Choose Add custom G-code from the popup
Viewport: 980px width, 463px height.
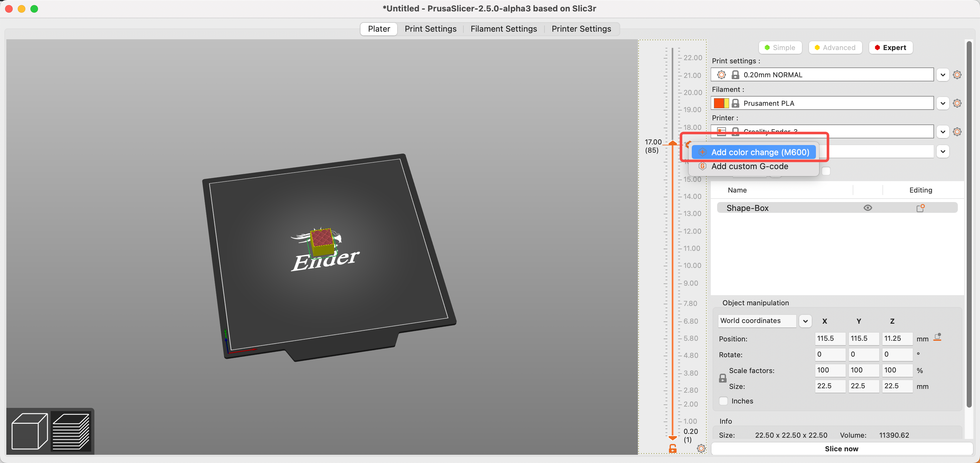click(750, 166)
